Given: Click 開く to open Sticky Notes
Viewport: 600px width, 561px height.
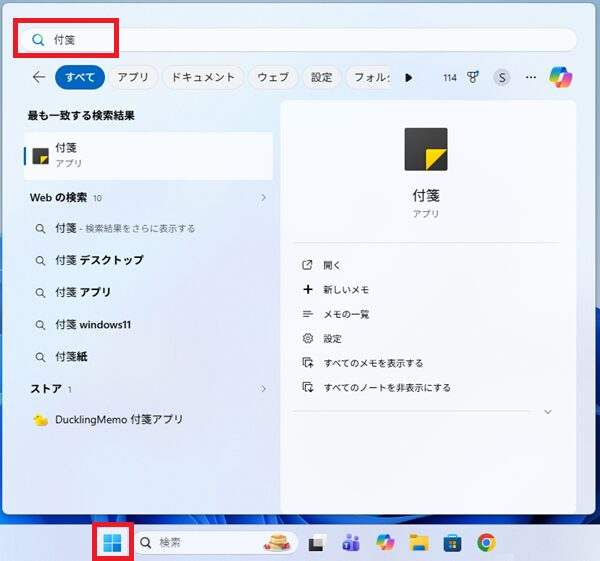Looking at the screenshot, I should (x=332, y=265).
